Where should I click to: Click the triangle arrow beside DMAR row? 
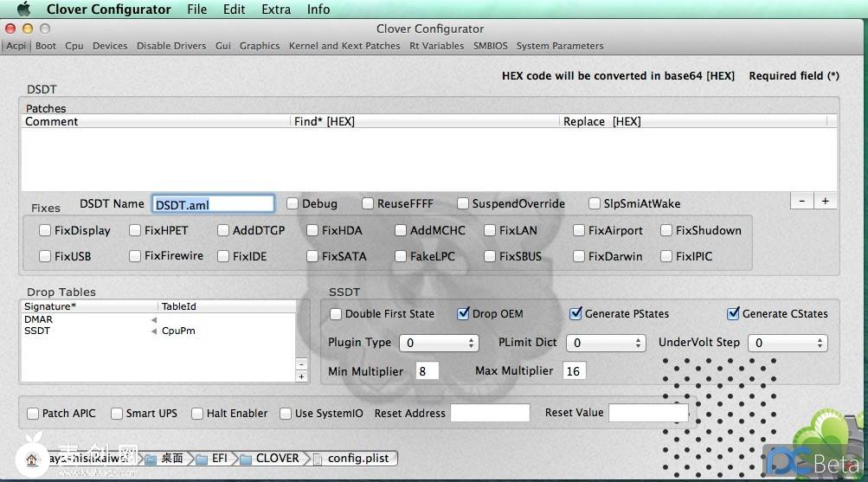tap(154, 320)
